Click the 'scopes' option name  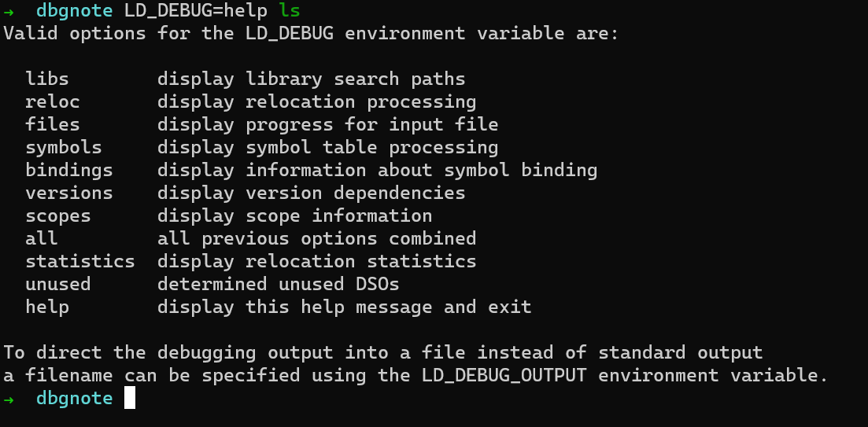[x=58, y=216]
